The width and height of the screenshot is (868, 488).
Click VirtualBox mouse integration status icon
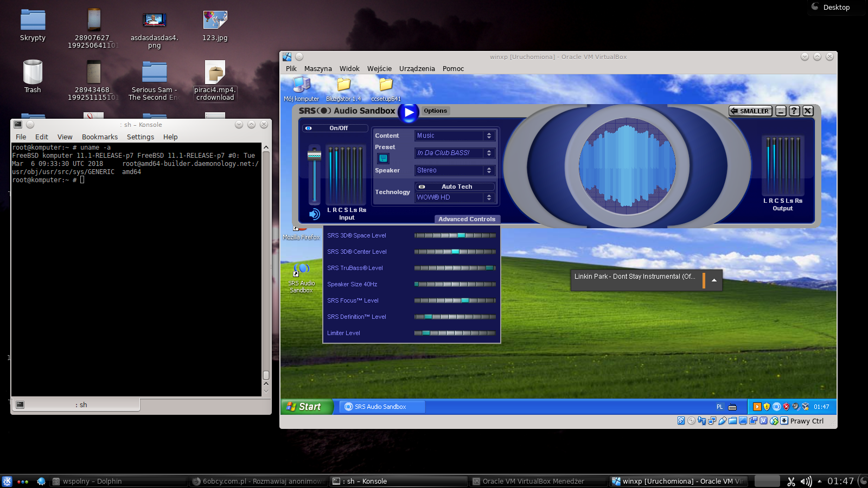(774, 421)
